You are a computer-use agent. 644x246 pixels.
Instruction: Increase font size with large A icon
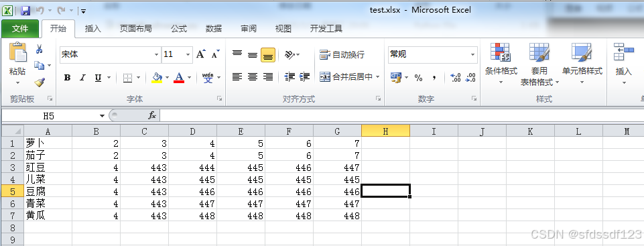click(201, 54)
